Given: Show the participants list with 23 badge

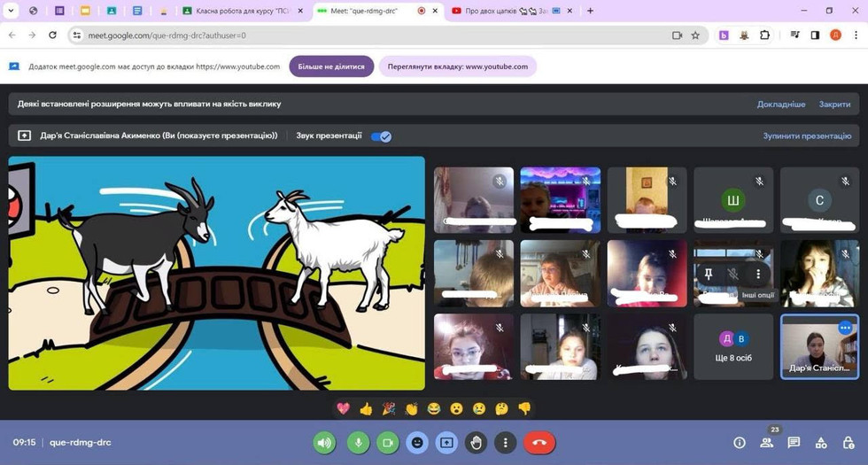Looking at the screenshot, I should (767, 442).
